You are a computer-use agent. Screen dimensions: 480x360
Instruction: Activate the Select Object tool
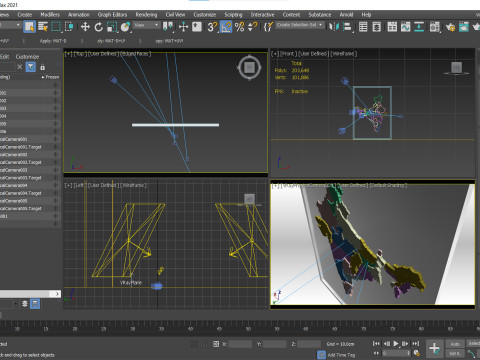[x=29, y=27]
